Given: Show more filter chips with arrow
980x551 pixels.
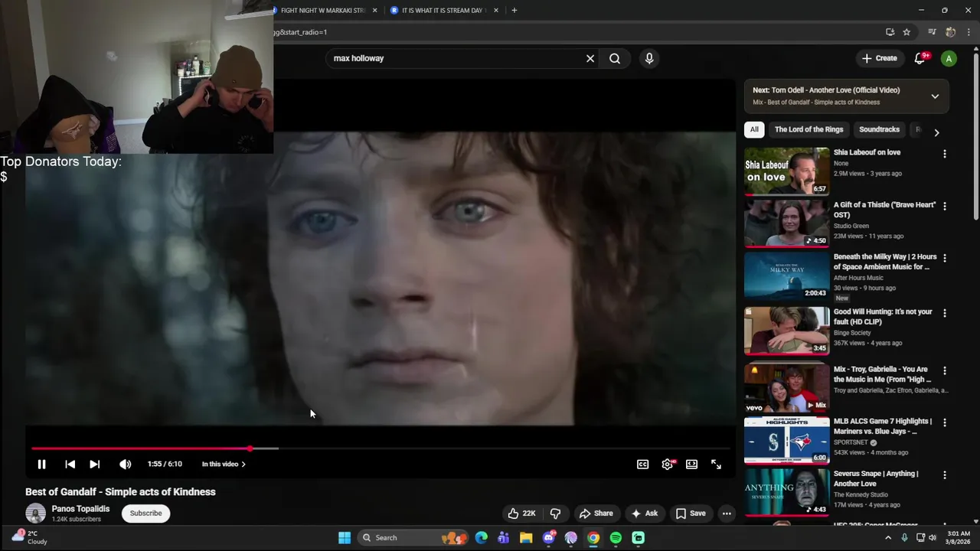Looking at the screenshot, I should click(936, 132).
